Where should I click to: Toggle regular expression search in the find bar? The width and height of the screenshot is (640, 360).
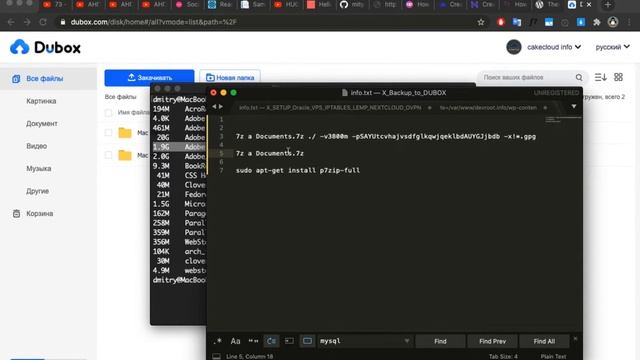tap(218, 341)
